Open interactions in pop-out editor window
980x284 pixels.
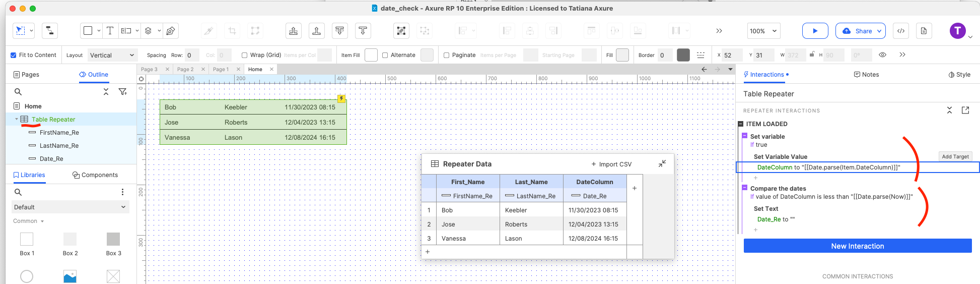pyautogui.click(x=965, y=110)
